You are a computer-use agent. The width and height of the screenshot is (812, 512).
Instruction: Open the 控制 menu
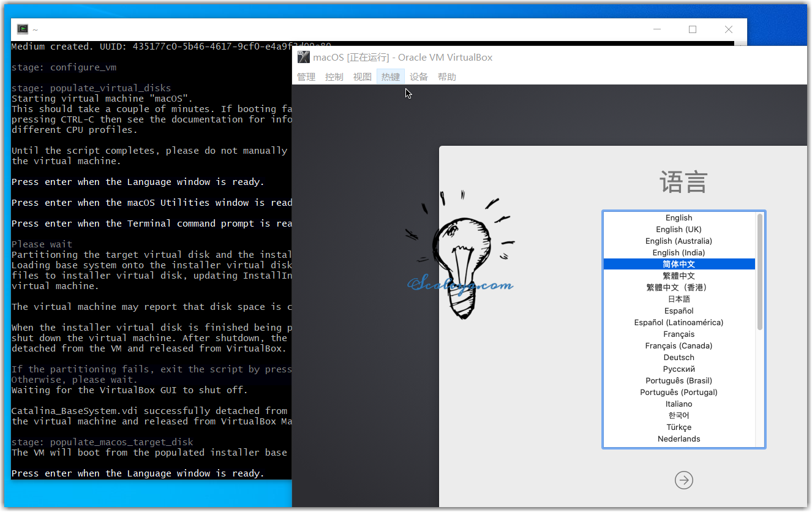click(x=334, y=77)
